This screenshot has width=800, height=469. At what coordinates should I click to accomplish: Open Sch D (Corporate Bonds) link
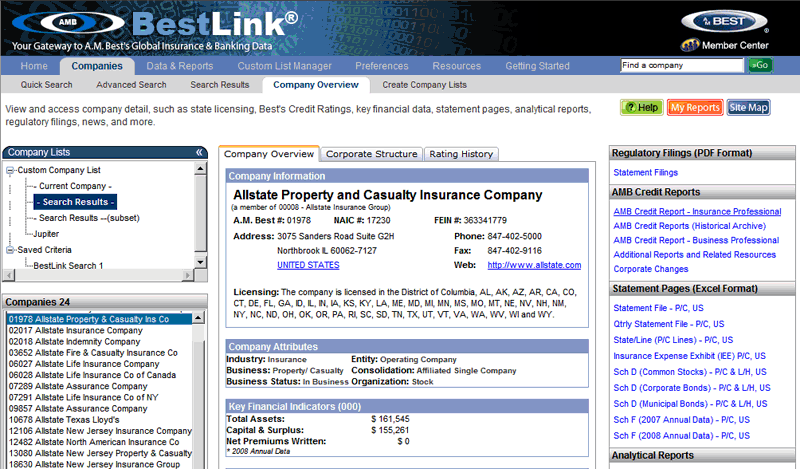point(692,388)
